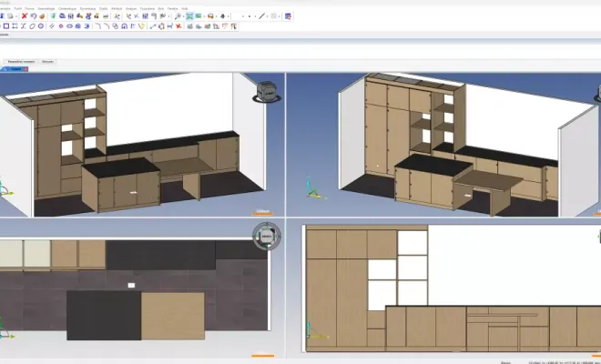
Task: Click the circular view compass in bottom-left viewport
Action: tap(267, 237)
